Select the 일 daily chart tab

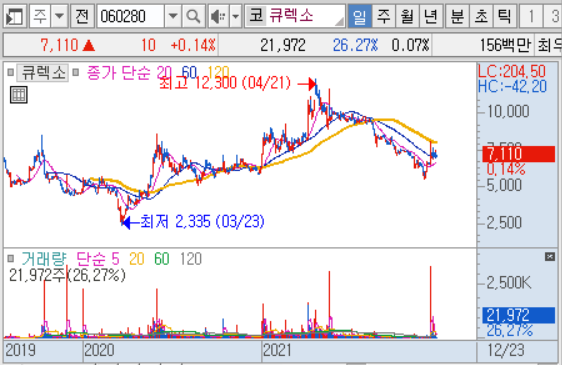[x=359, y=16]
